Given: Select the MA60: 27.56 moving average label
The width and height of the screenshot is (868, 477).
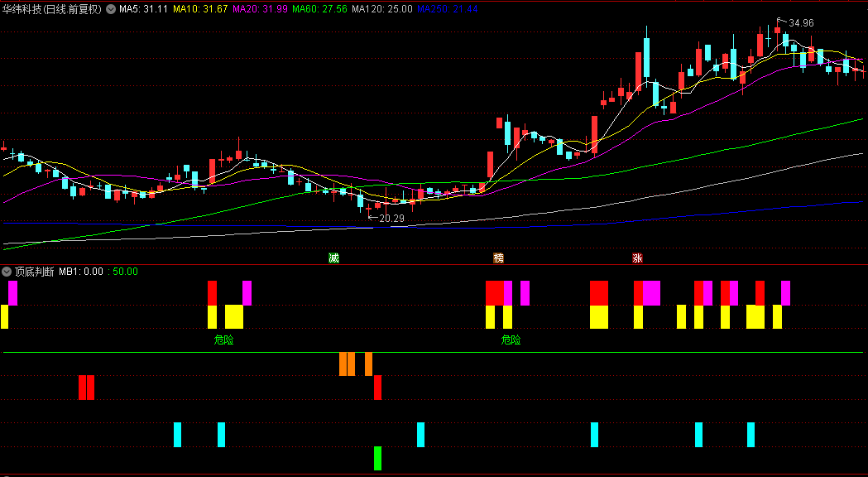Looking at the screenshot, I should pos(319,9).
